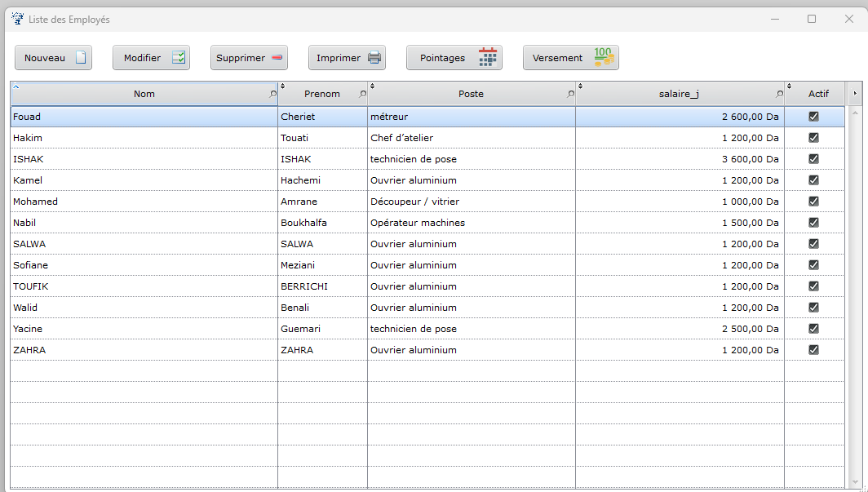Click the sort arrows on the Actif column
The image size is (868, 492).
[x=789, y=86]
